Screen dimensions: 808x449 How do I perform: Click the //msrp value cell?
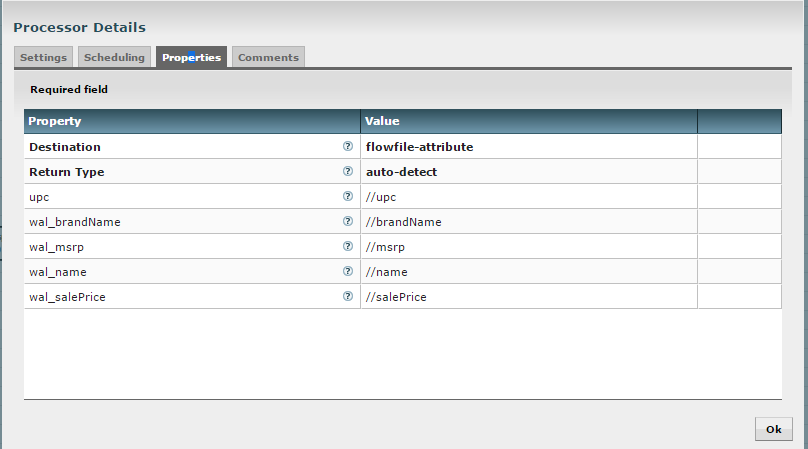(x=528, y=247)
